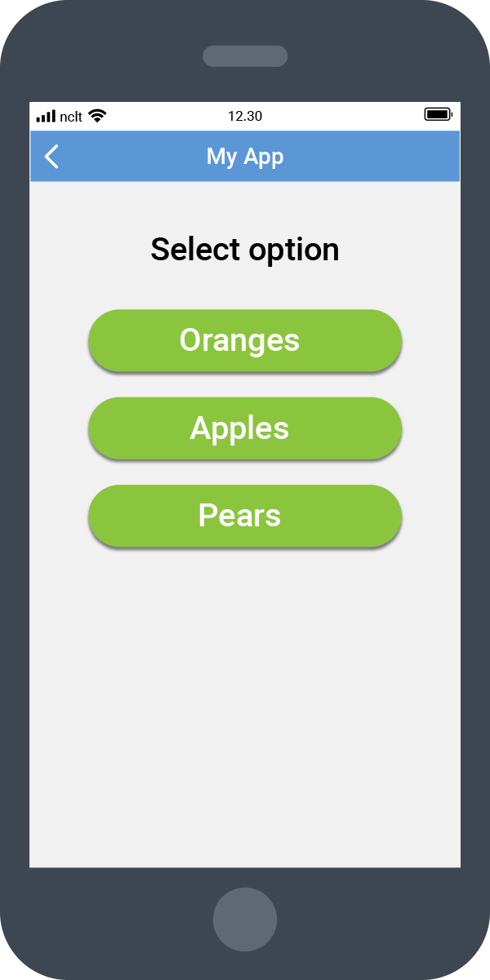The height and width of the screenshot is (980, 490).
Task: Select the Select option heading
Action: click(244, 249)
